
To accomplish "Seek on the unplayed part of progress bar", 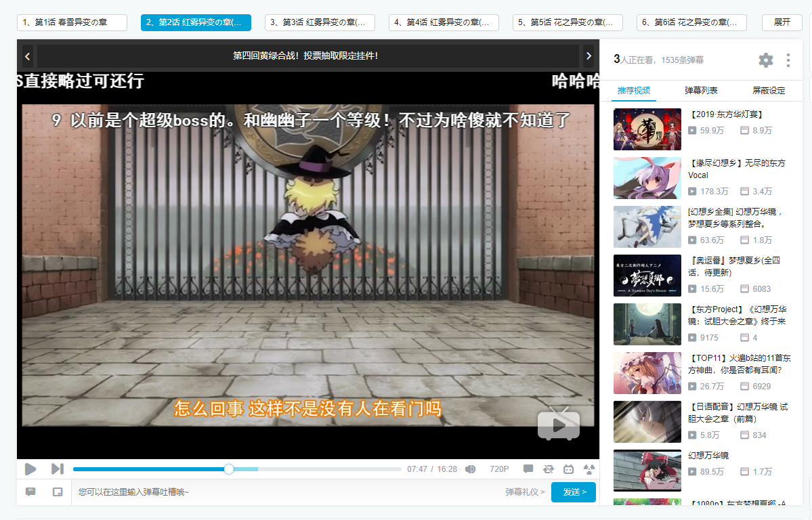I will pyautogui.click(x=329, y=469).
